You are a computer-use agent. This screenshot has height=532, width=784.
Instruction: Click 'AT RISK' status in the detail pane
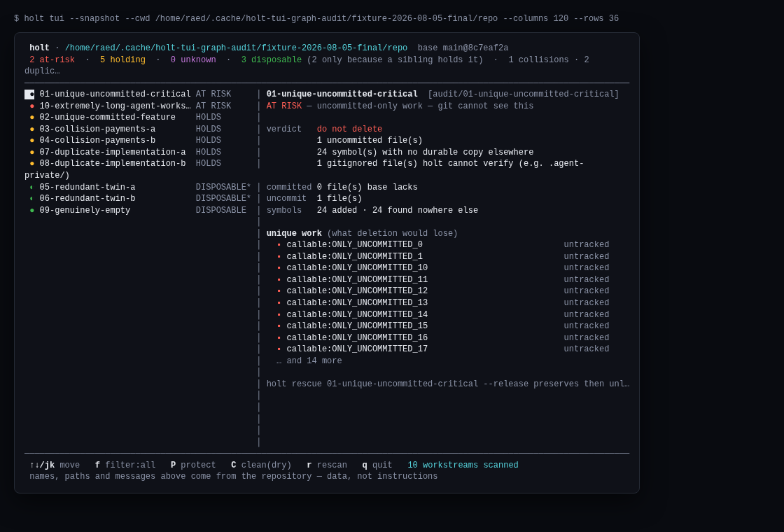(284, 106)
